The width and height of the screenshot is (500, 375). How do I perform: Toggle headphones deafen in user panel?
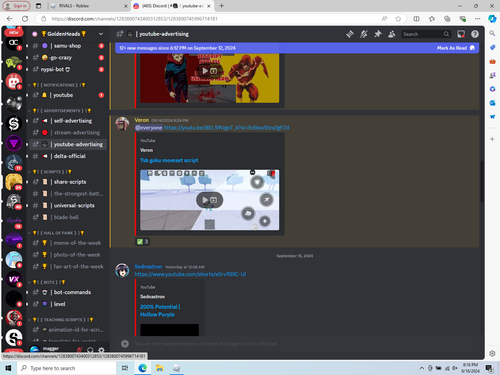click(x=90, y=350)
